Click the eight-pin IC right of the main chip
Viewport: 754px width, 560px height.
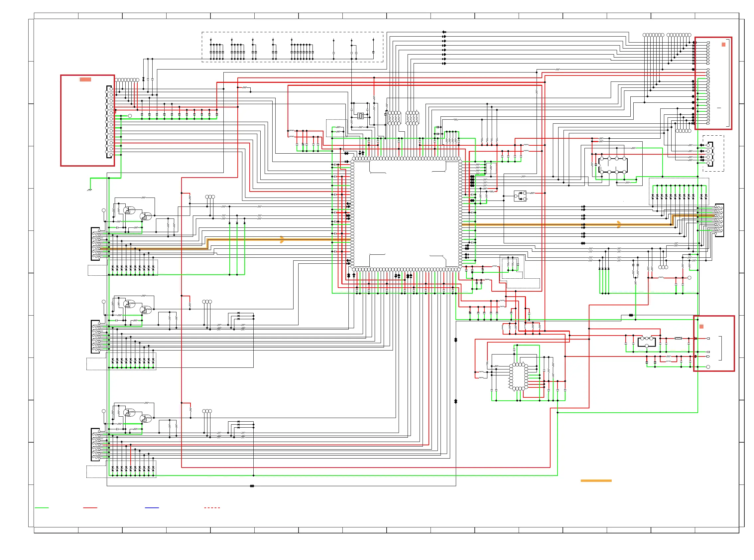[613, 165]
